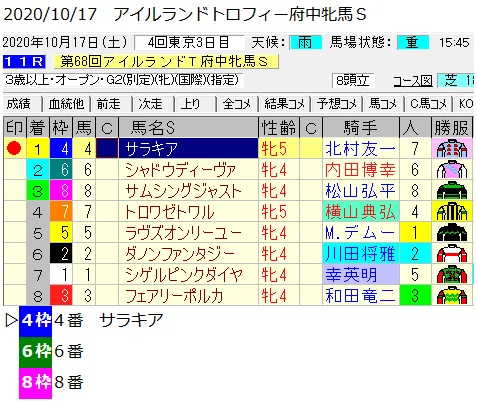The height and width of the screenshot is (404, 477).
Task: Click フェアリーポルカ's jockey silks icon
Action: coord(452,295)
